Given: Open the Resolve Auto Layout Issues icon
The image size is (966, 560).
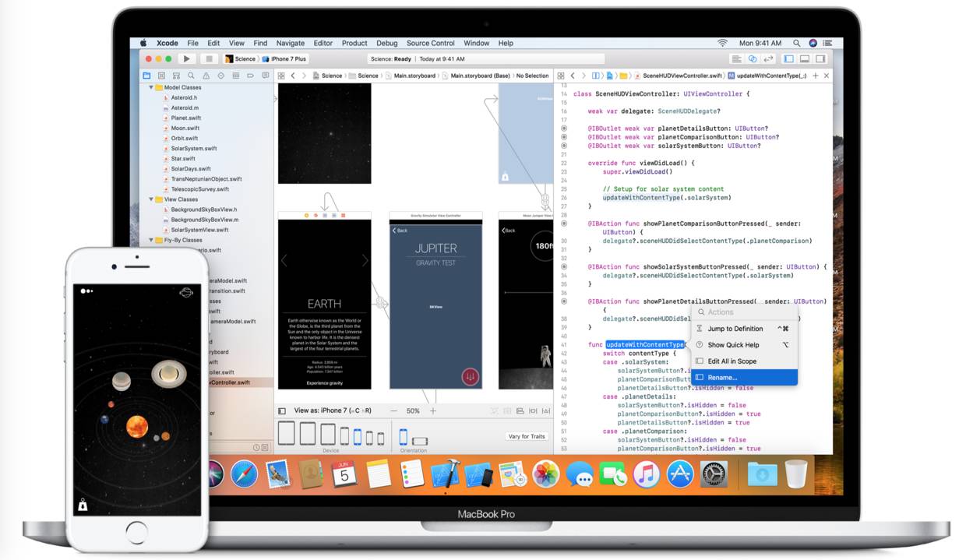Looking at the screenshot, I should click(545, 410).
